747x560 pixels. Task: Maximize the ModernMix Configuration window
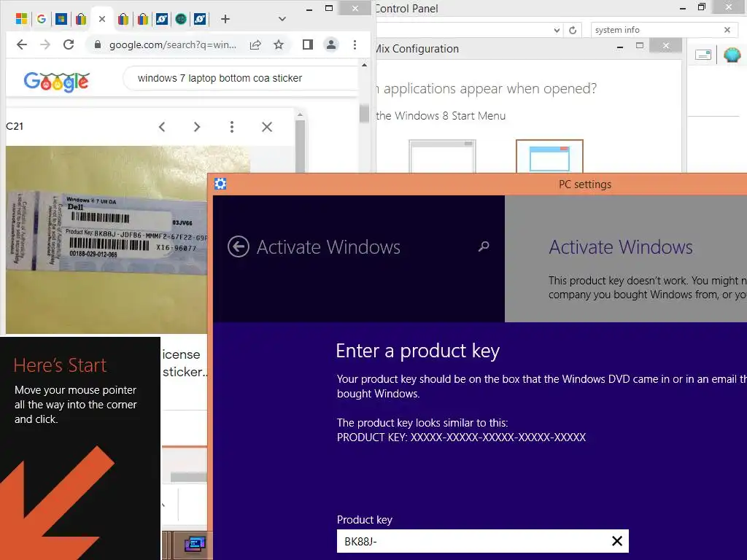tap(640, 46)
